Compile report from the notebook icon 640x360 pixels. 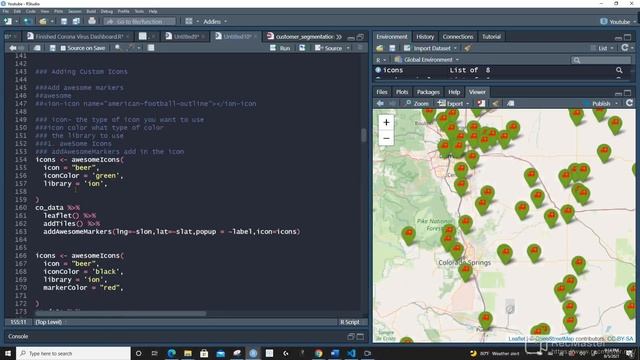click(151, 48)
